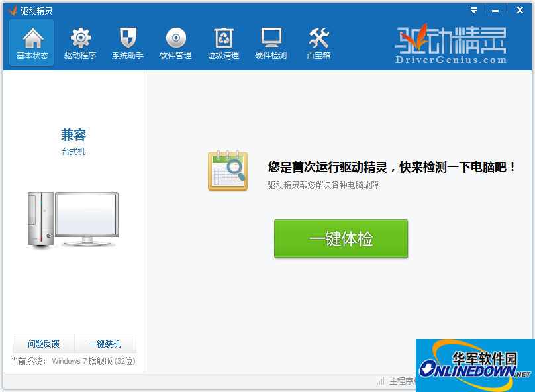Click the 一键装机 button
Viewport: 535px width, 392px height.
tap(105, 343)
